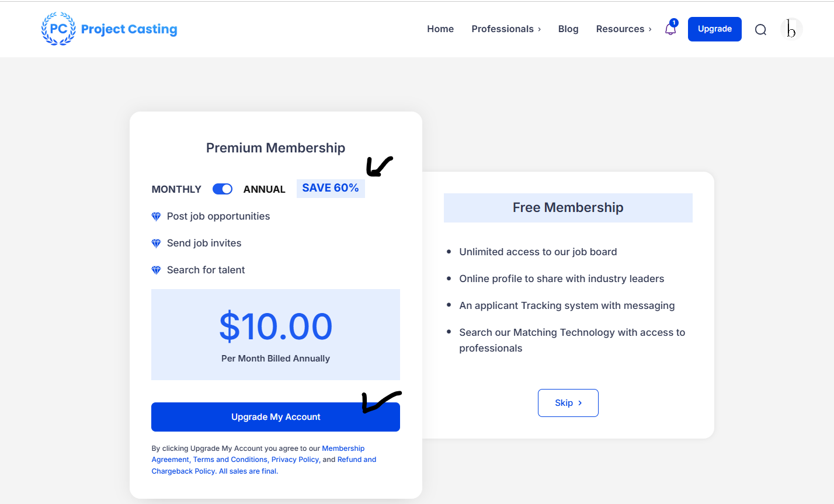Click the Project Casting laurel logo

point(58,29)
